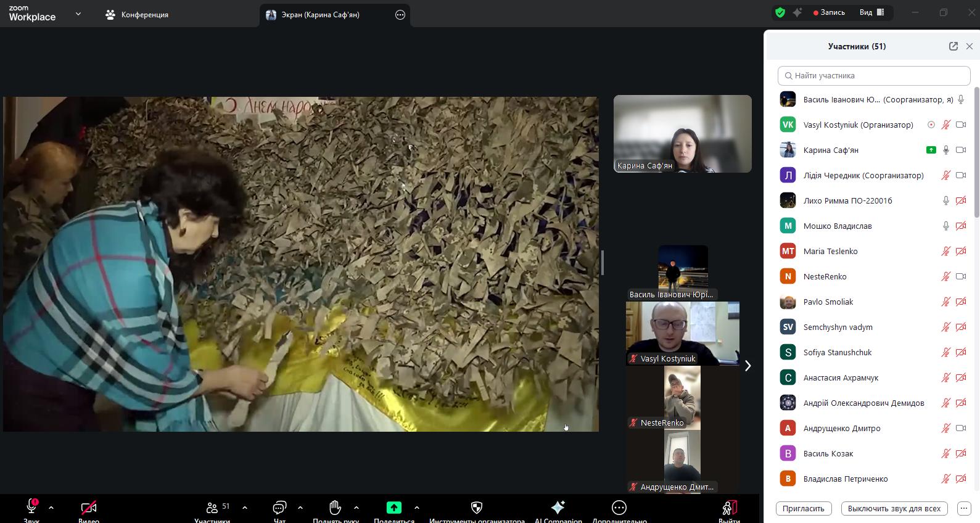
Task: Click the Запись recording indicator
Action: point(829,12)
